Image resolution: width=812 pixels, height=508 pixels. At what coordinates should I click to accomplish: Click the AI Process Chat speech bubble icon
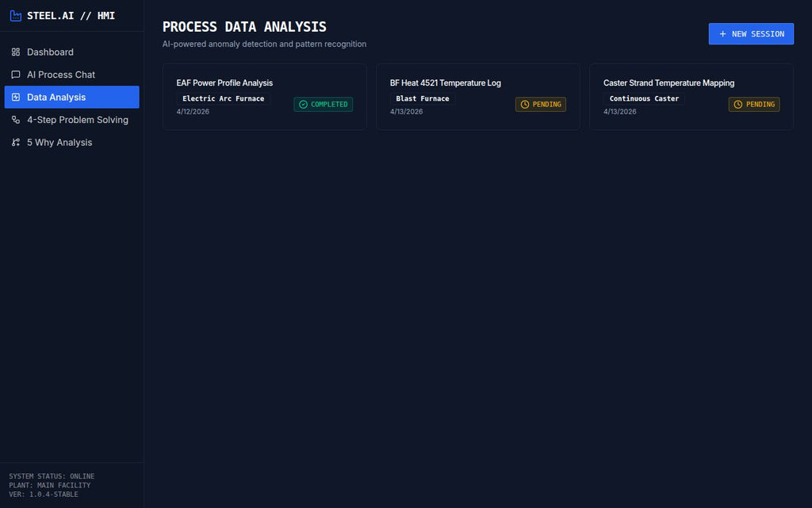pos(16,74)
